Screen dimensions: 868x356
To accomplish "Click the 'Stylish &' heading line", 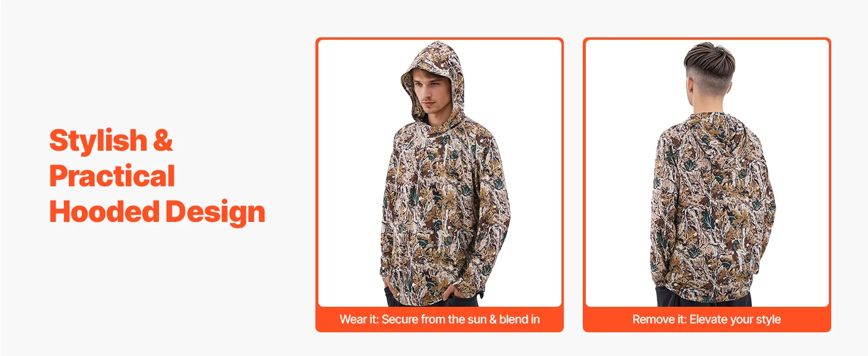I will [111, 141].
